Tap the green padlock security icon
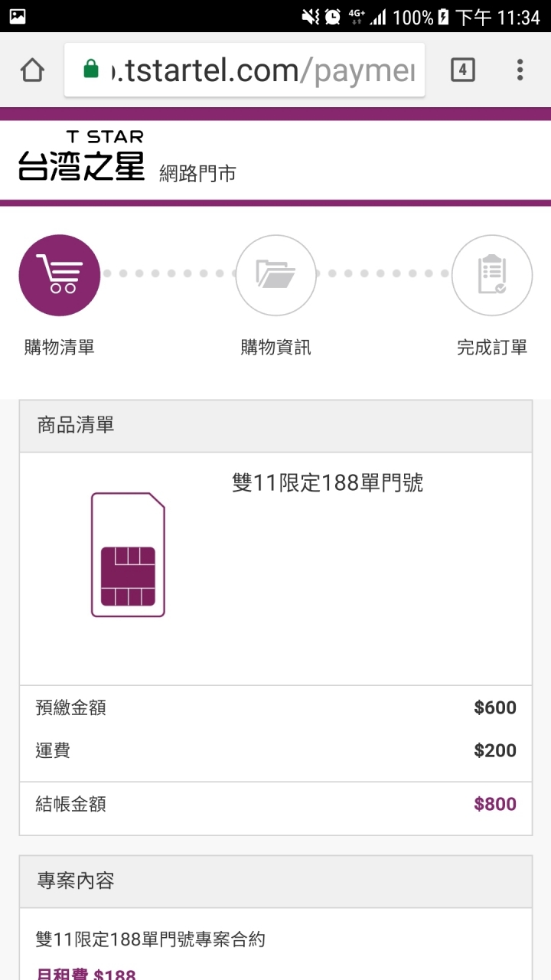Image resolution: width=551 pixels, height=980 pixels. pyautogui.click(x=91, y=70)
